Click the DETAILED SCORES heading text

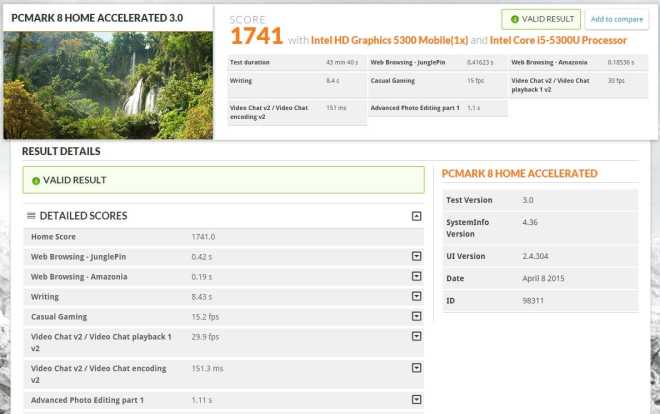[x=83, y=216]
